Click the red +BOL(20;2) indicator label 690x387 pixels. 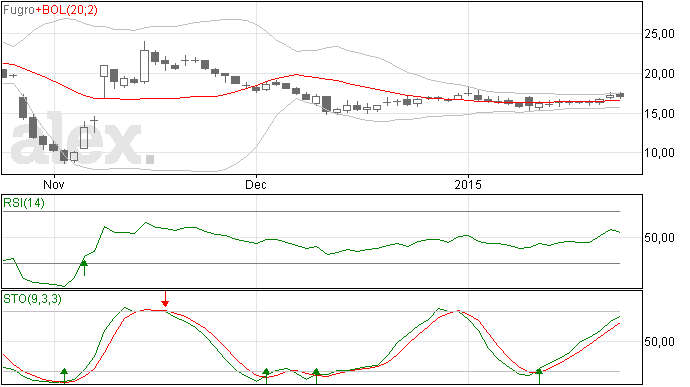[x=66, y=10]
